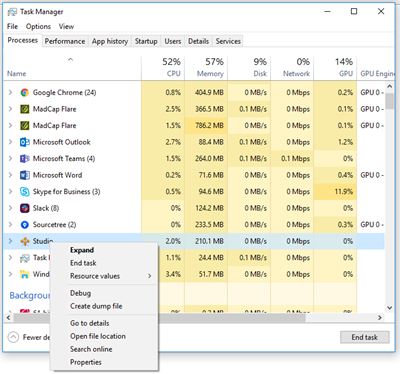This screenshot has height=374, width=400.
Task: Expand the Sourcetree (2) process group
Action: pyautogui.click(x=10, y=225)
